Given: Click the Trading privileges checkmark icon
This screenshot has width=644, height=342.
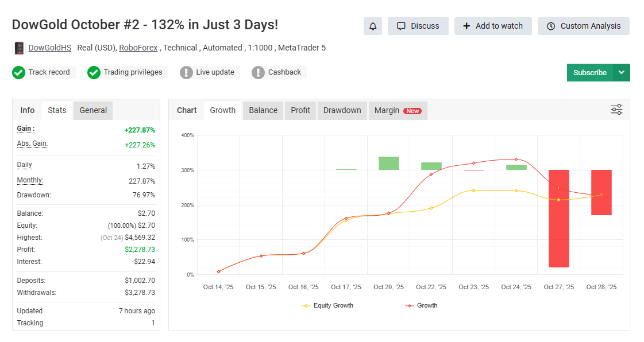Looking at the screenshot, I should pyautogui.click(x=94, y=72).
